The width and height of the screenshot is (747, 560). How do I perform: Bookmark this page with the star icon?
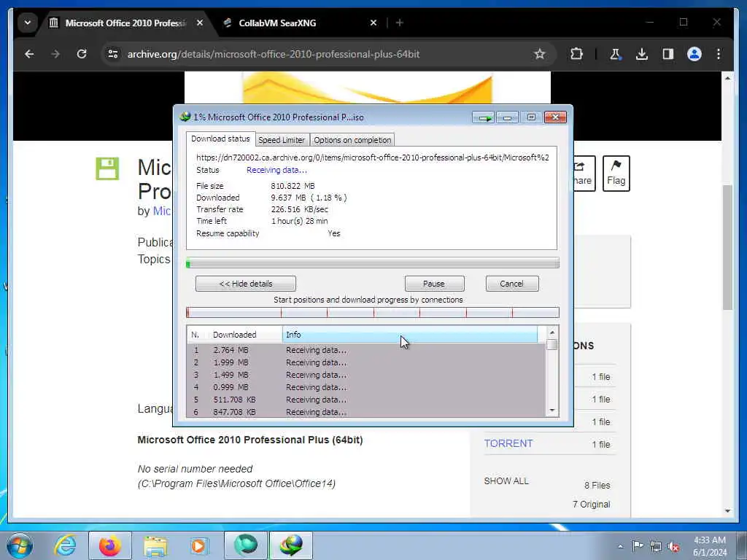pyautogui.click(x=539, y=54)
